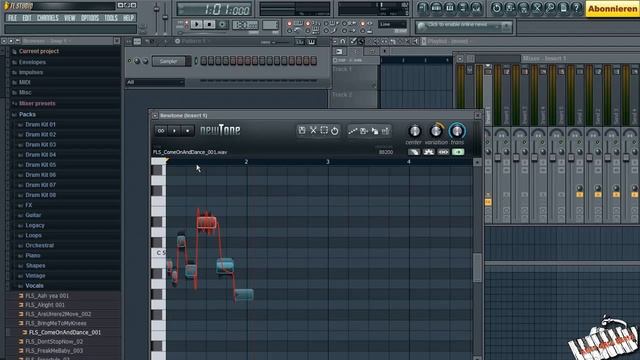640x360 pixels.
Task: Click the Newtone send to piano roll icon
Action: [x=364, y=131]
